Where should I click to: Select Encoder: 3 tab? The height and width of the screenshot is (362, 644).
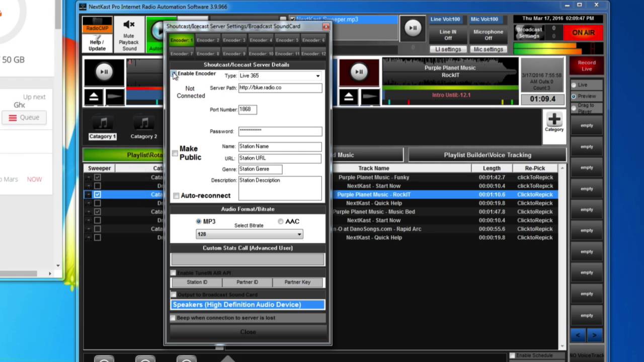(234, 40)
